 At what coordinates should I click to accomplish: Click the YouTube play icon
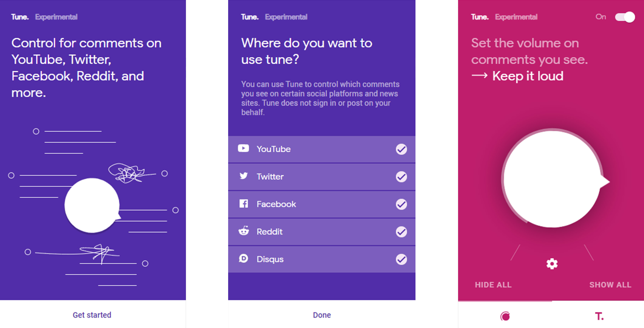coord(243,148)
